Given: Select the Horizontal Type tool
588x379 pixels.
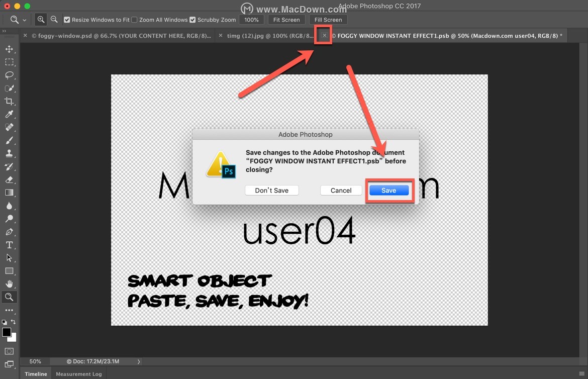Looking at the screenshot, I should [9, 245].
